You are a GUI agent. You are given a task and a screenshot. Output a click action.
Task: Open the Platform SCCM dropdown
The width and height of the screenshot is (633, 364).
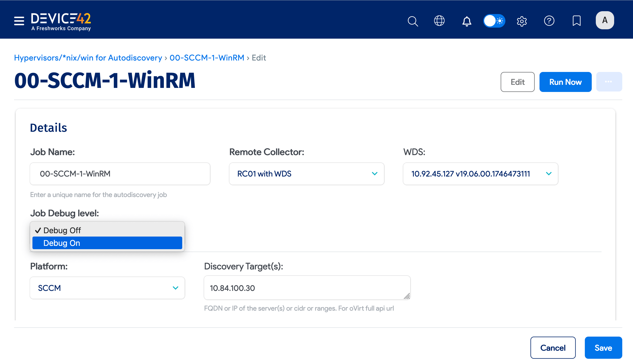tap(107, 288)
